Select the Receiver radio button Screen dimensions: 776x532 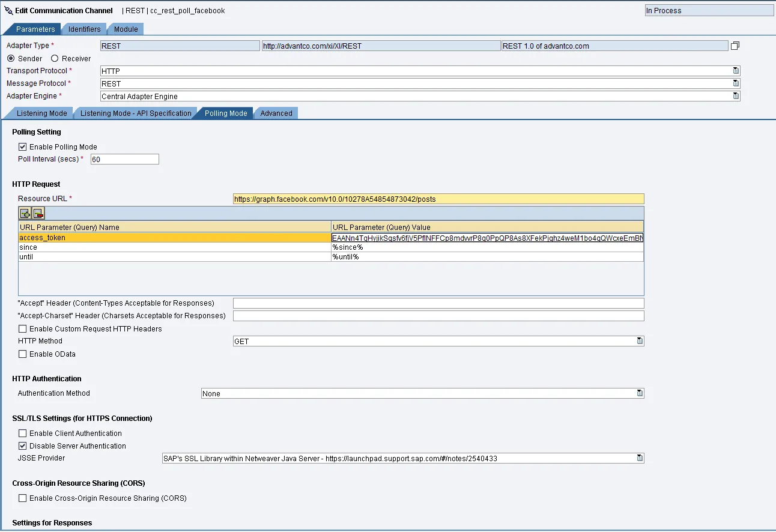55,59
